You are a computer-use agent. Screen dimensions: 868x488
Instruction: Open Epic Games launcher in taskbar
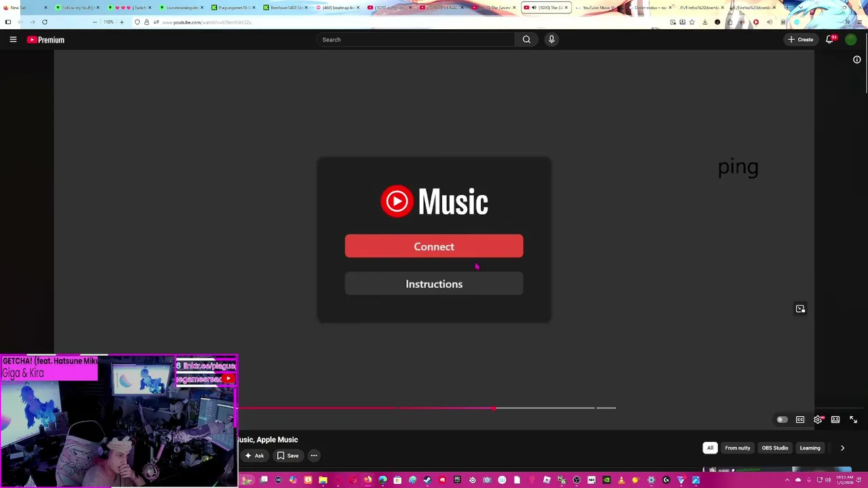(x=457, y=481)
